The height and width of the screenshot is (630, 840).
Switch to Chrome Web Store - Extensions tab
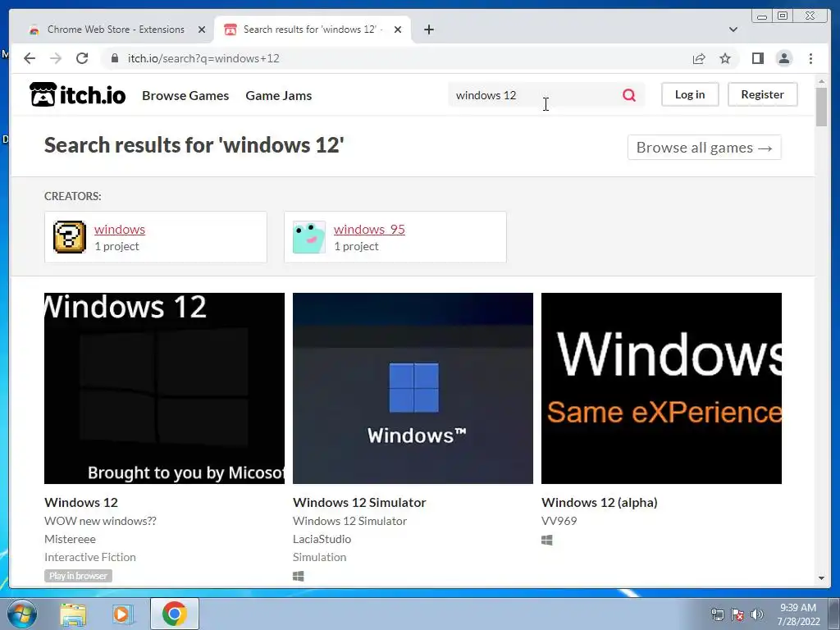point(116,30)
